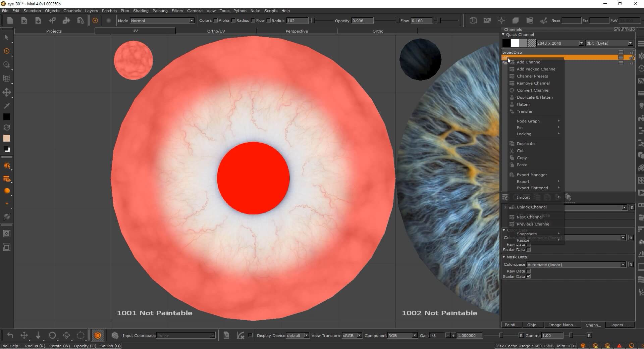This screenshot has width=644, height=349.
Task: Click the black Quick Channel color swatch
Action: [506, 43]
